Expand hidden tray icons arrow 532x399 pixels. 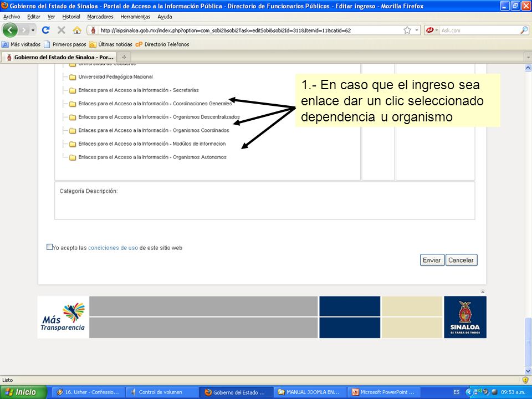coord(469,392)
